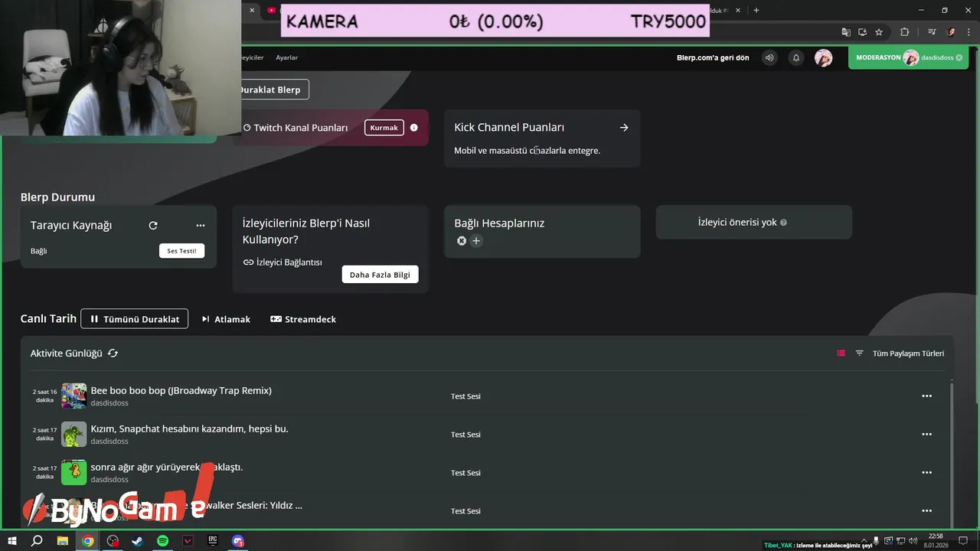Open options for sonra ağır ağır row
The width and height of the screenshot is (980, 551).
927,473
